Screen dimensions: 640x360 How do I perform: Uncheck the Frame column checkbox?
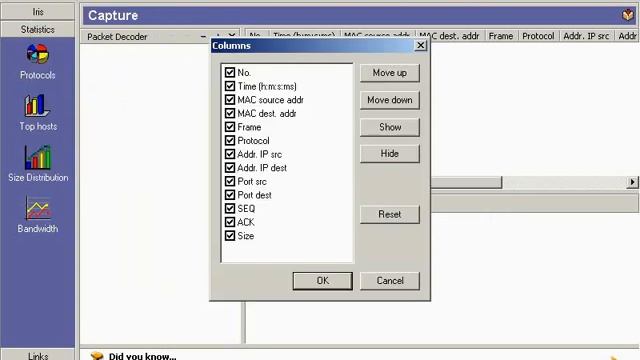[x=230, y=127]
